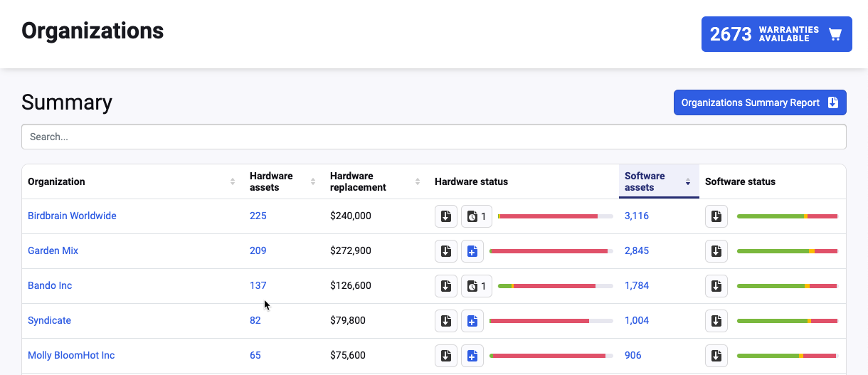Click in the Search field

(433, 137)
